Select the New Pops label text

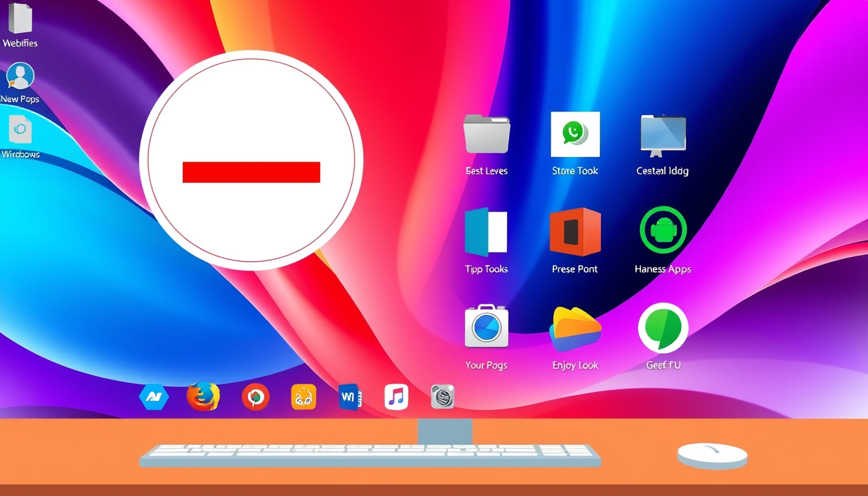pyautogui.click(x=20, y=99)
